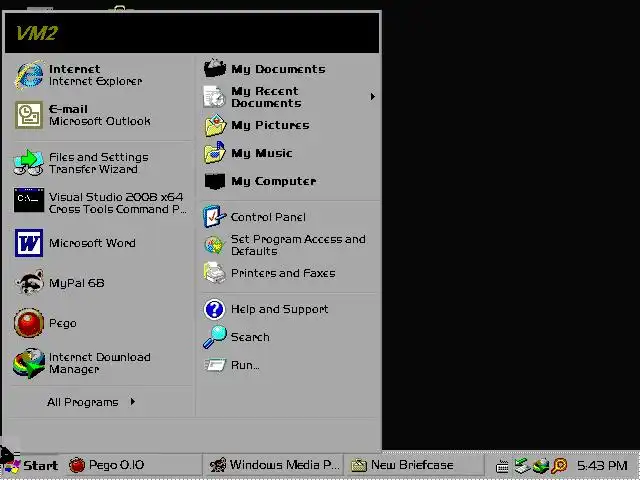This screenshot has height=480, width=640.
Task: Click the Search magnifier icon
Action: [214, 337]
